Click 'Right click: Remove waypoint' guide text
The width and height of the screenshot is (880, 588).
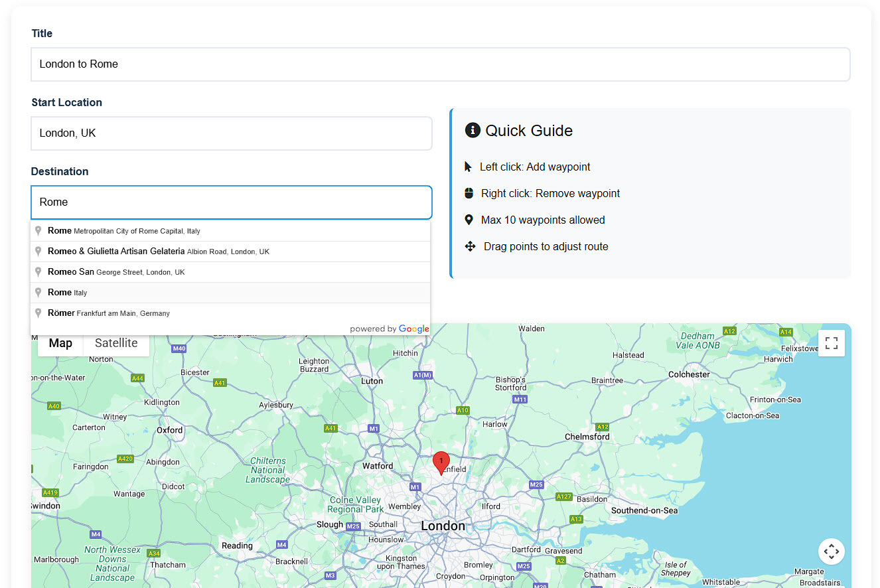[x=550, y=194]
